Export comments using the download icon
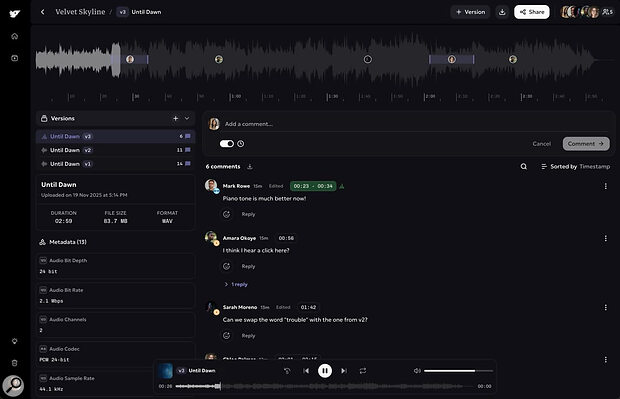620x399 pixels. click(250, 166)
